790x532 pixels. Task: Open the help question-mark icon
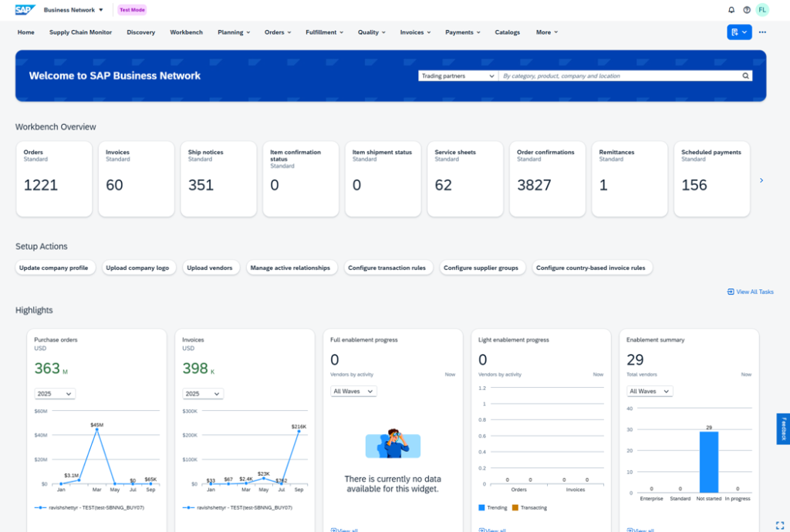(x=747, y=9)
